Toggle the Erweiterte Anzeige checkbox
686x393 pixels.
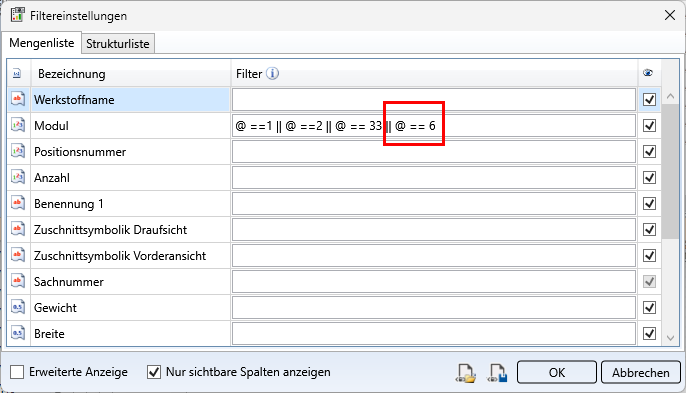(x=17, y=372)
